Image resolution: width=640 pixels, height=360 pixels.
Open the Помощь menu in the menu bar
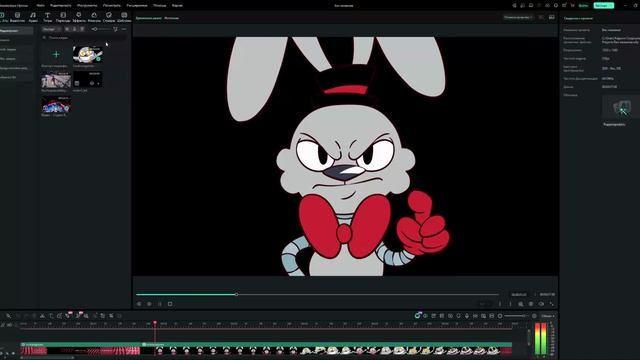pyautogui.click(x=160, y=5)
